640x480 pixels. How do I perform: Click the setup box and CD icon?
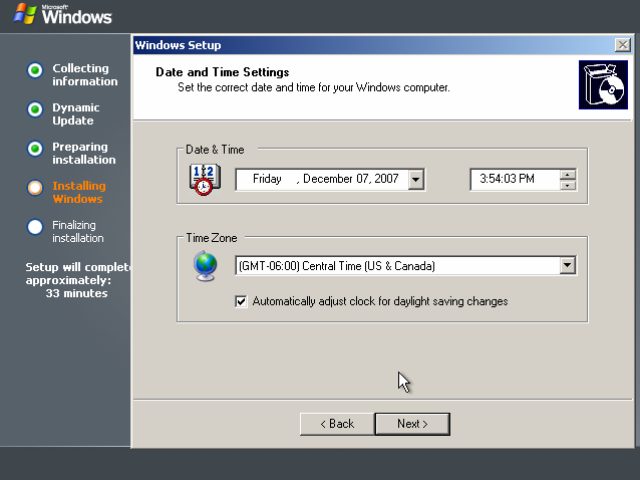coord(603,85)
